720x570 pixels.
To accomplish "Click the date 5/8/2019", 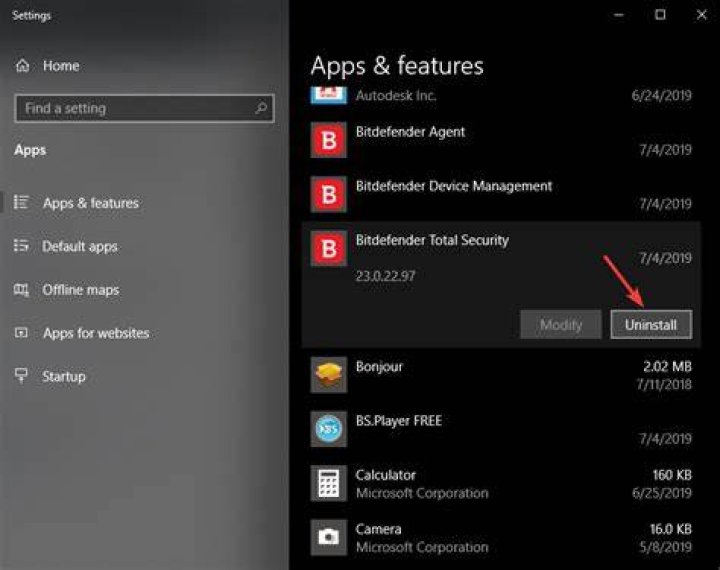I will (x=665, y=547).
